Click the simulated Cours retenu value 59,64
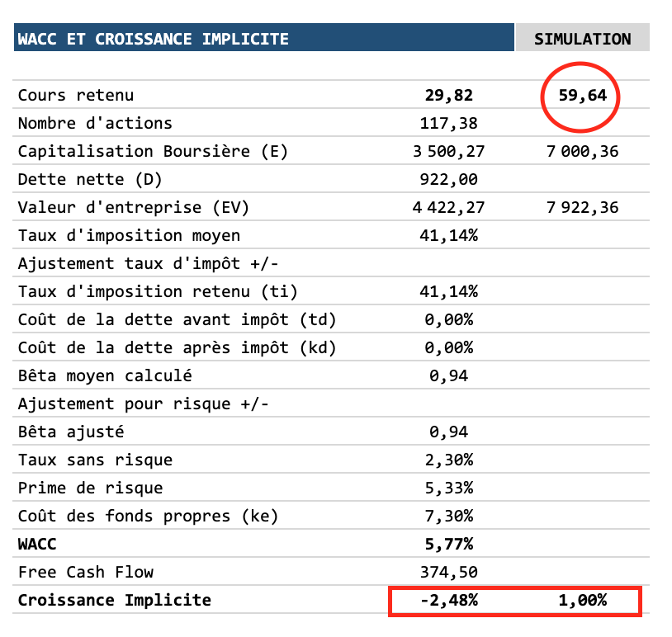This screenshot has width=672, height=637. pyautogui.click(x=582, y=96)
